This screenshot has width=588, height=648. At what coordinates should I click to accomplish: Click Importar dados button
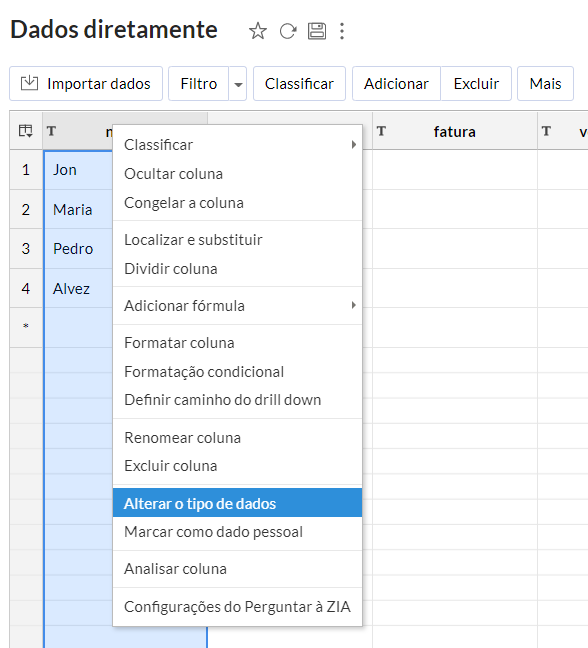click(86, 84)
